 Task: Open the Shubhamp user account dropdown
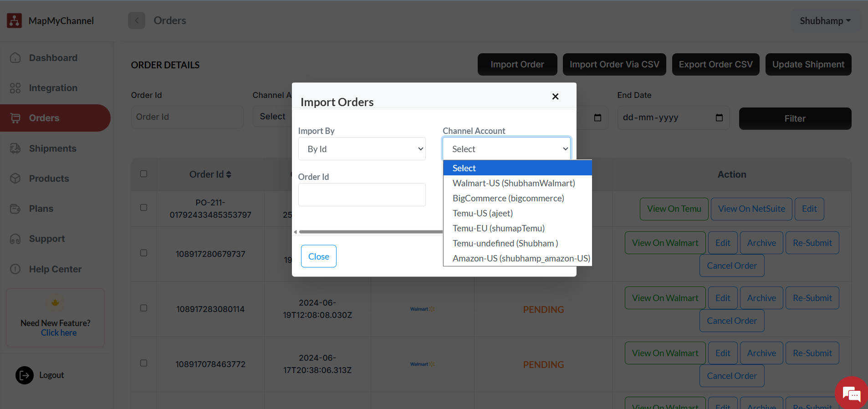825,21
